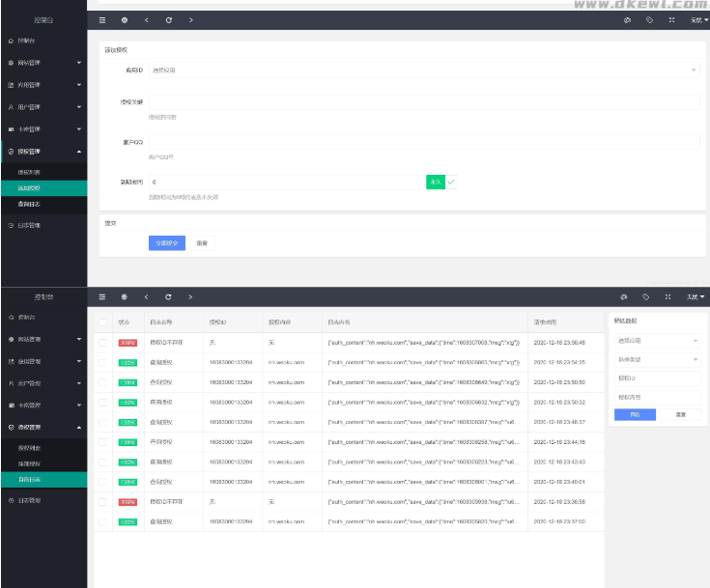Check the log row timestamped 23:56:48
Image resolution: width=710 pixels, height=588 pixels.
tap(103, 342)
